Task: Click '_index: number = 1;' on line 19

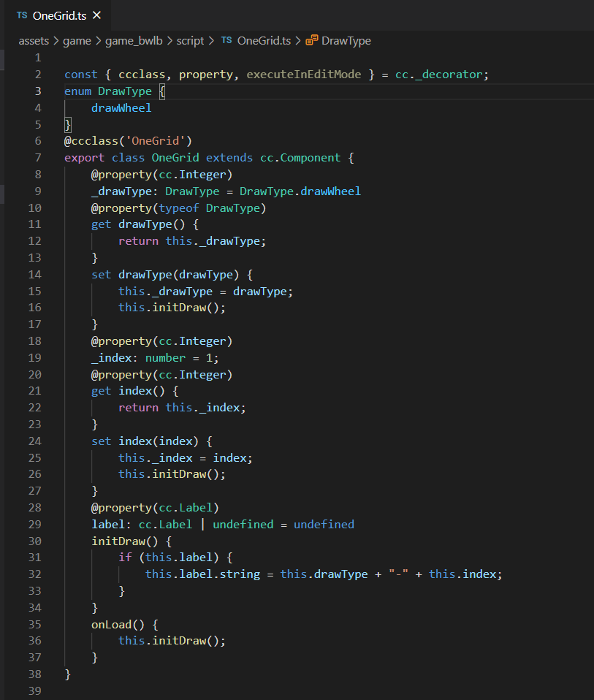Action: [x=155, y=358]
